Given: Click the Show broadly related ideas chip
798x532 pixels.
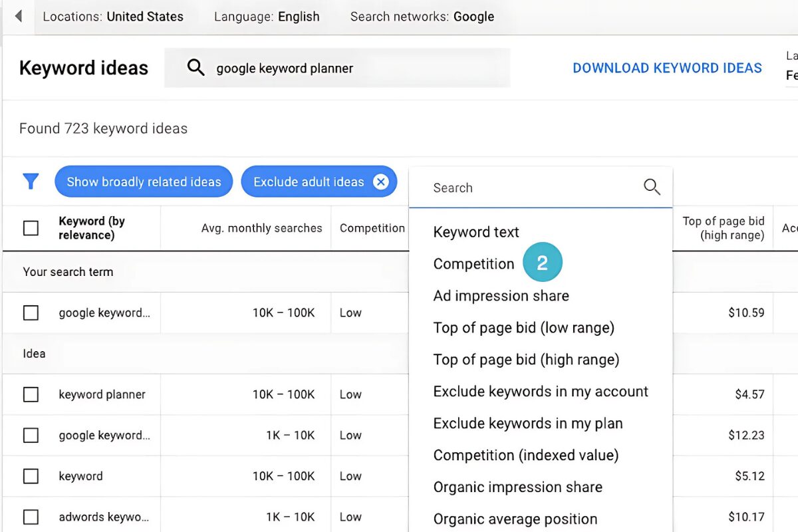Looking at the screenshot, I should pyautogui.click(x=144, y=182).
